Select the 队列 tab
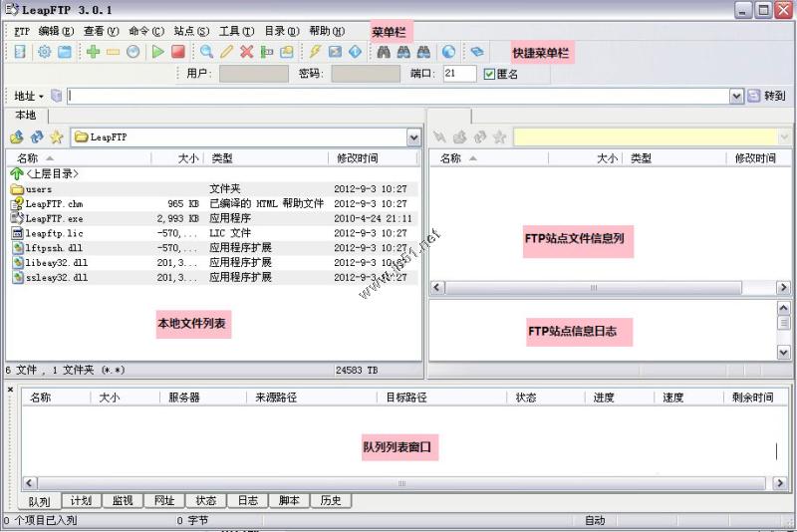 click(x=39, y=501)
